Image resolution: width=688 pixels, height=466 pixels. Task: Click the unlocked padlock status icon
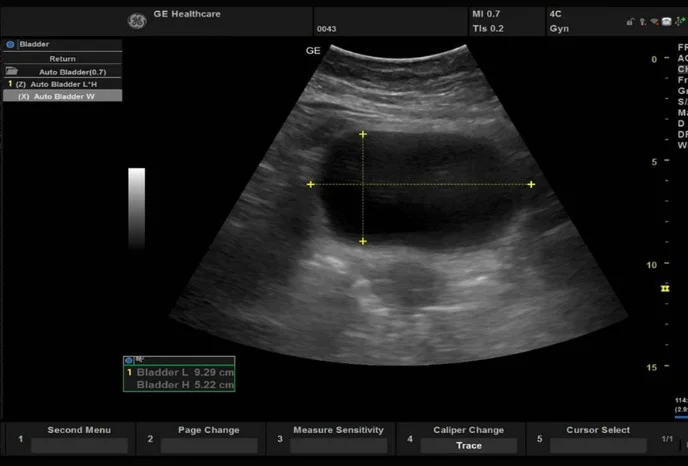point(630,21)
